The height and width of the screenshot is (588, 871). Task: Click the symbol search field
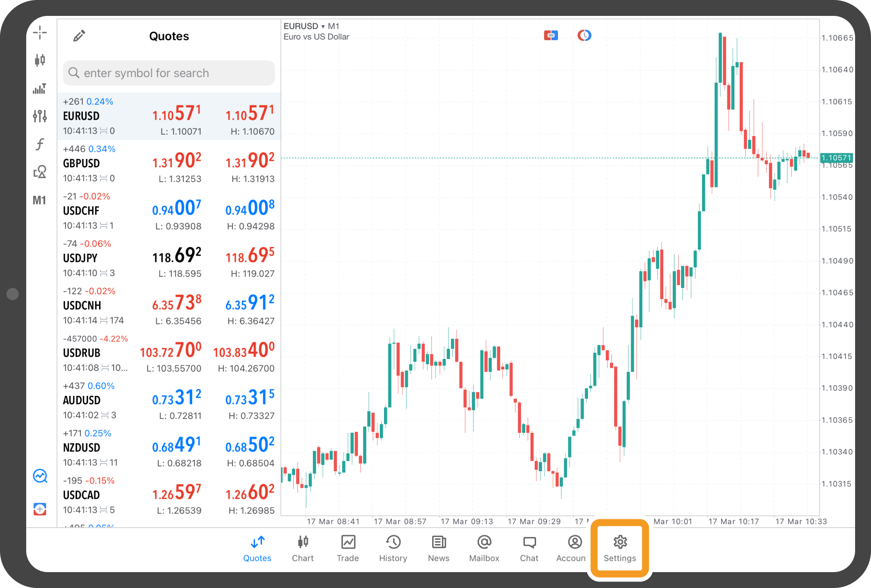click(x=169, y=73)
